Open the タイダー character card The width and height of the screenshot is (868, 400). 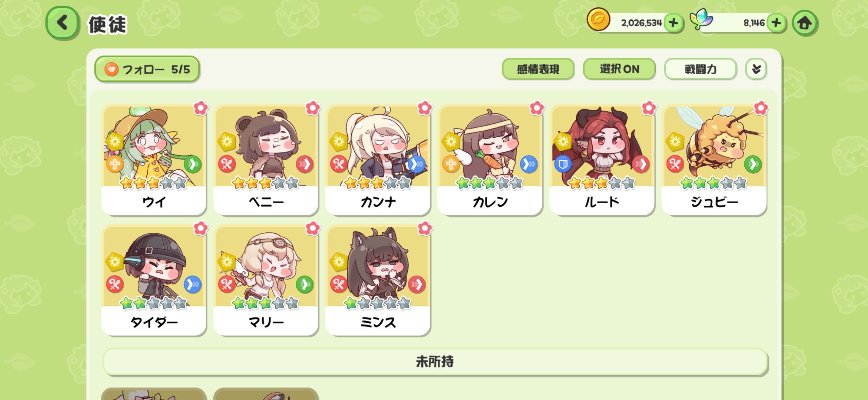tap(154, 280)
